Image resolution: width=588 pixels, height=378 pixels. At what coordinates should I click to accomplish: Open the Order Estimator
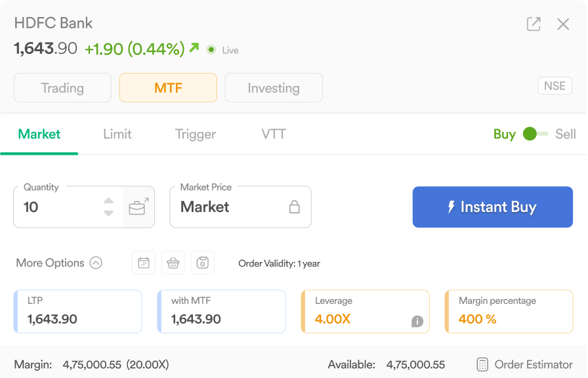point(524,364)
